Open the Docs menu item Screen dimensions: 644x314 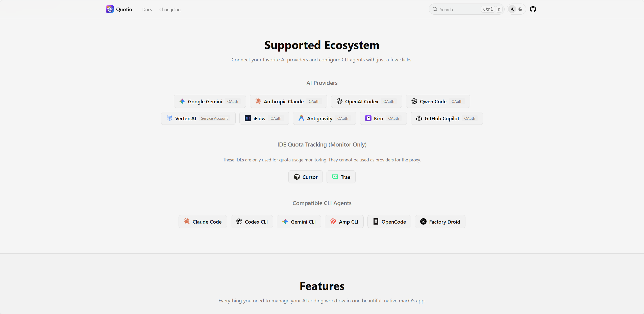[x=147, y=10]
